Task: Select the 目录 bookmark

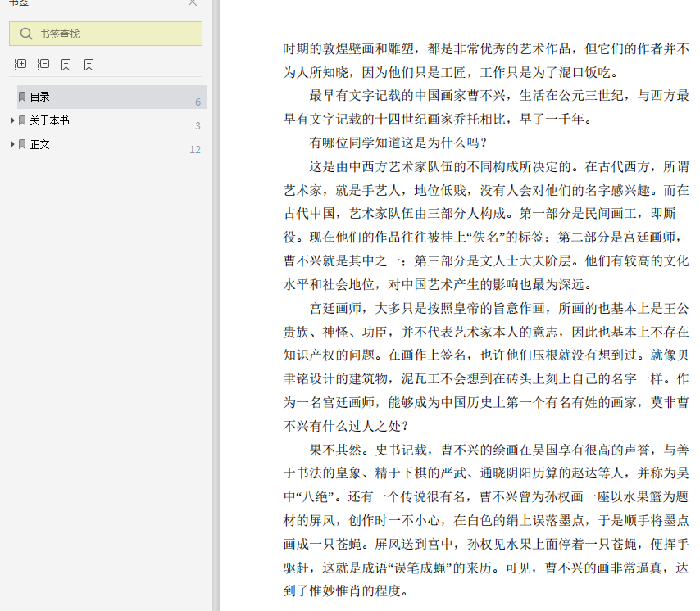Action: 112,97
